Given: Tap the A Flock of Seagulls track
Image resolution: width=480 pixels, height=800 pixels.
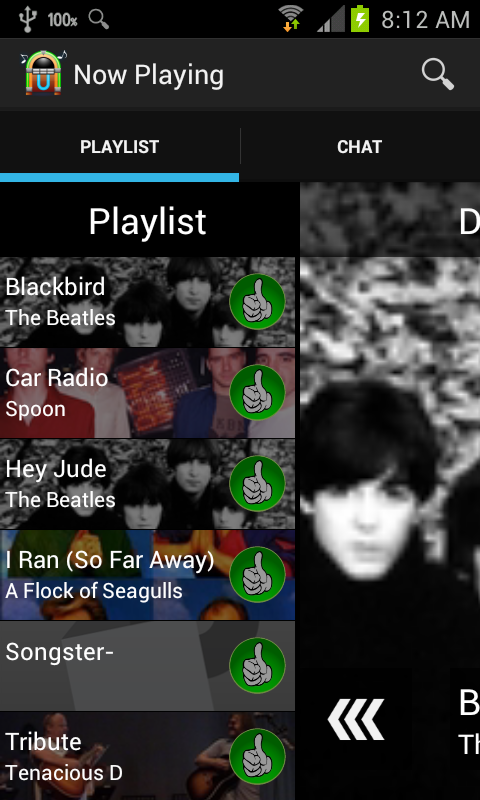Looking at the screenshot, I should 147,574.
